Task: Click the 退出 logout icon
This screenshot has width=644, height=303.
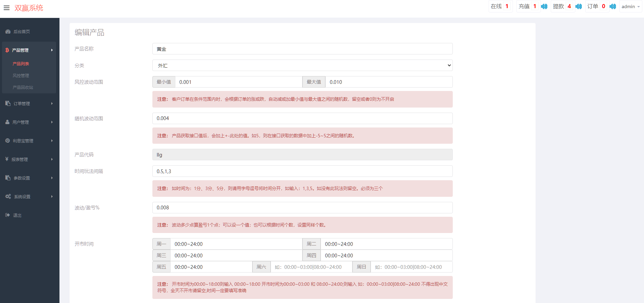Action: (x=7, y=215)
